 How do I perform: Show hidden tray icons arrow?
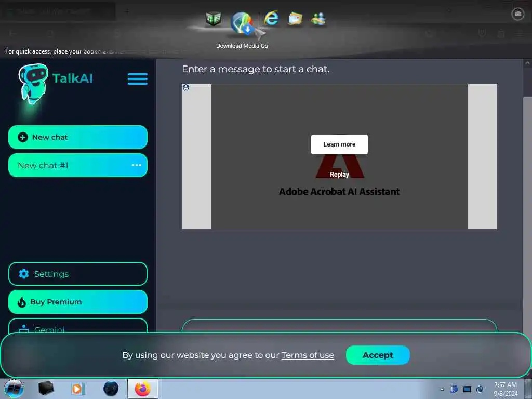[x=442, y=389]
